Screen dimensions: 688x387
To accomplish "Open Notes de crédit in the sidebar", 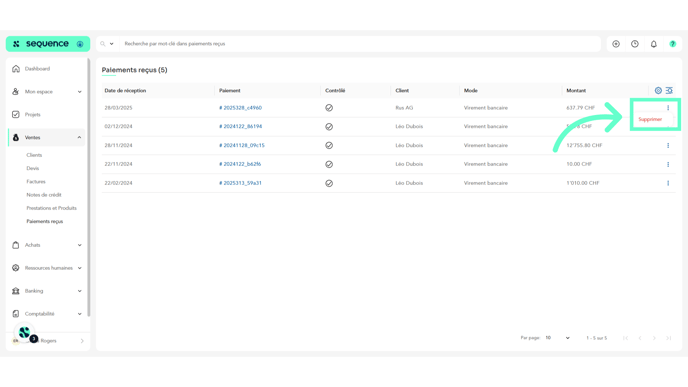I will tap(44, 195).
